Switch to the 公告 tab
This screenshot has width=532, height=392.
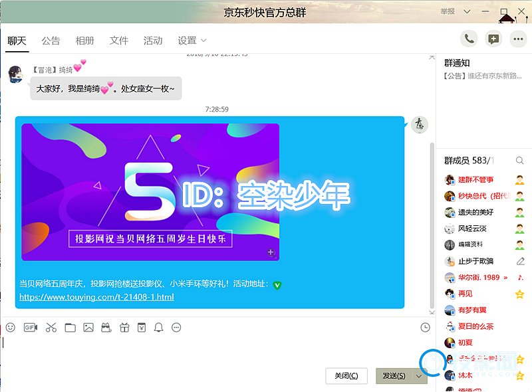point(51,41)
